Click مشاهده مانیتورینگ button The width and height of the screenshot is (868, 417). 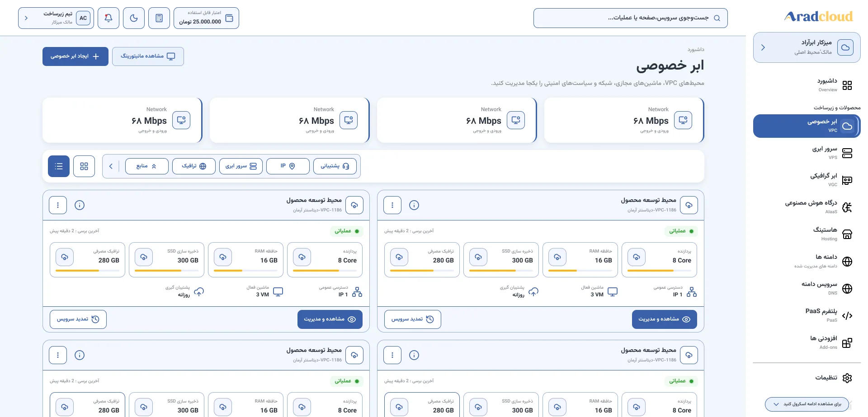(148, 56)
